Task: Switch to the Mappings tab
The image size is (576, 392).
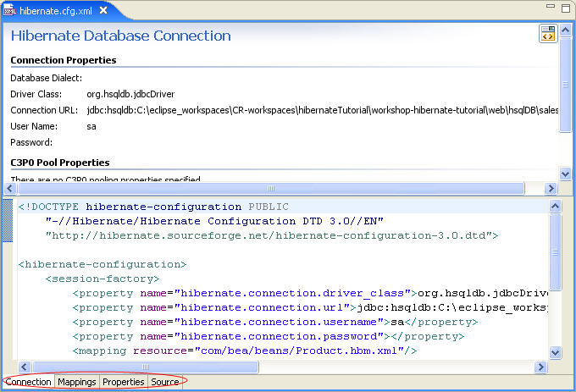Action: click(77, 382)
